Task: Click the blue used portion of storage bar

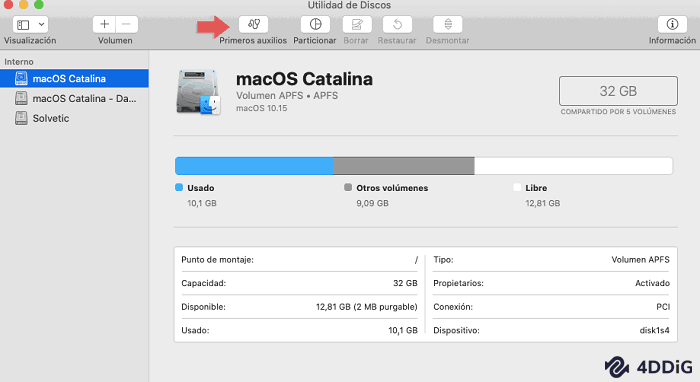Action: 254,166
